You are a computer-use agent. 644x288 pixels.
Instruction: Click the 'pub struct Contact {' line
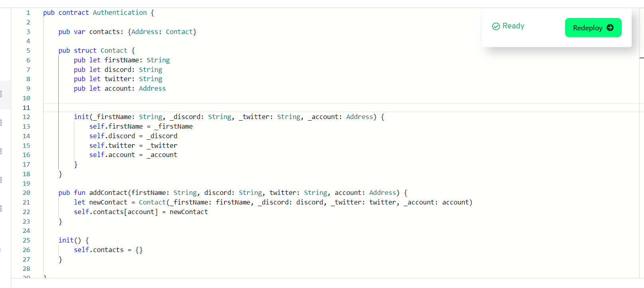tap(97, 51)
